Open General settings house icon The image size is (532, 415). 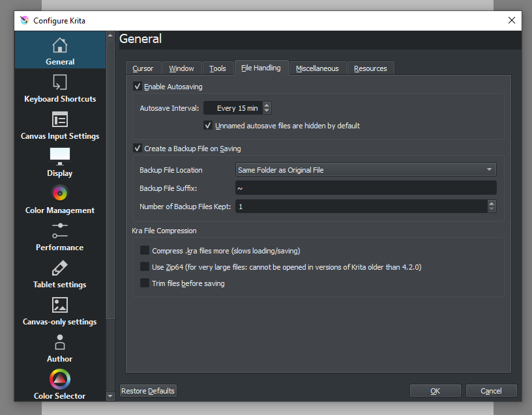[60, 45]
